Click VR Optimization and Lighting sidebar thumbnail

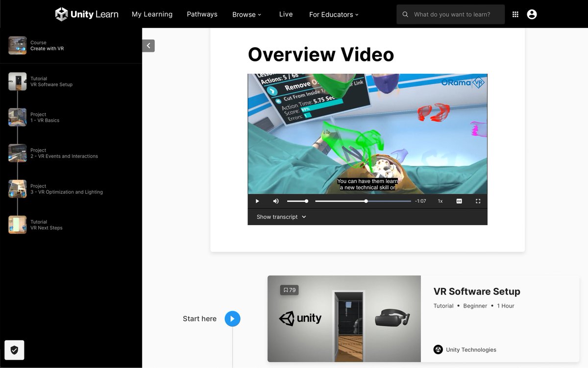point(18,189)
